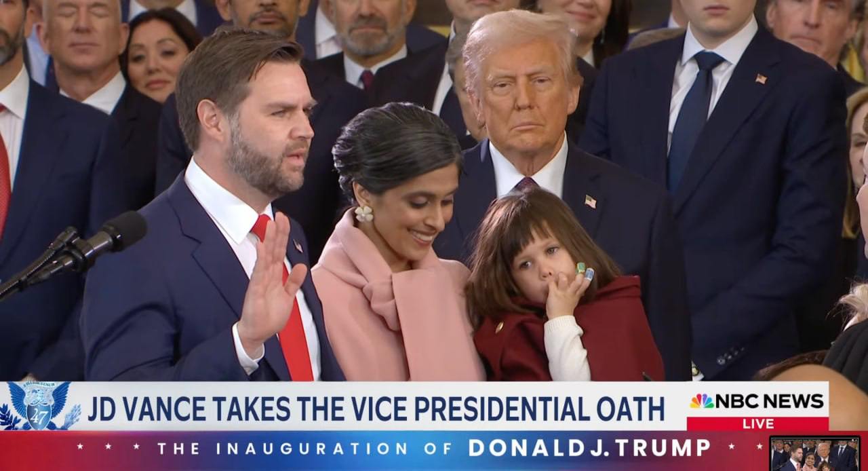This screenshot has width=868, height=471.
Task: Click the navy blue tie on the tall man
Action: [x=690, y=119]
